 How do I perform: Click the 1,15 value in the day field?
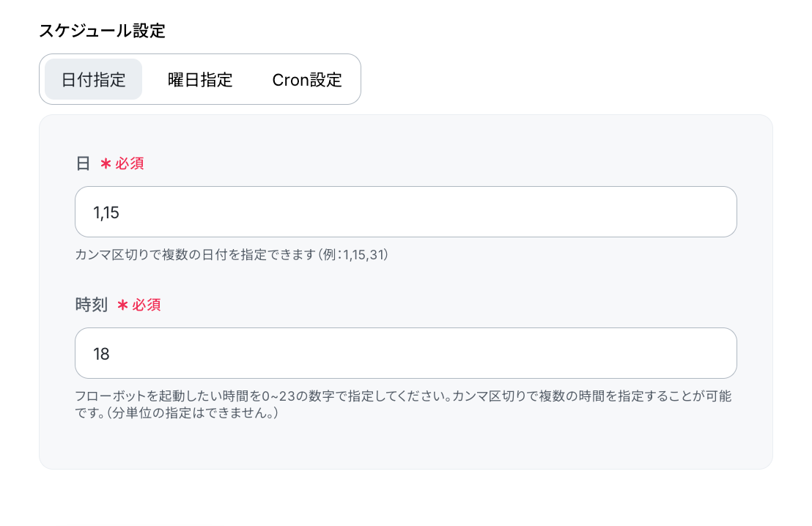pyautogui.click(x=106, y=212)
